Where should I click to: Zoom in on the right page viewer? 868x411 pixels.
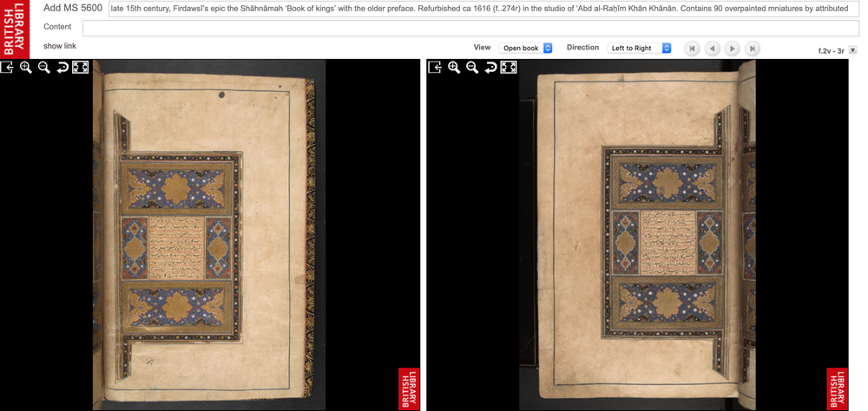(x=454, y=68)
